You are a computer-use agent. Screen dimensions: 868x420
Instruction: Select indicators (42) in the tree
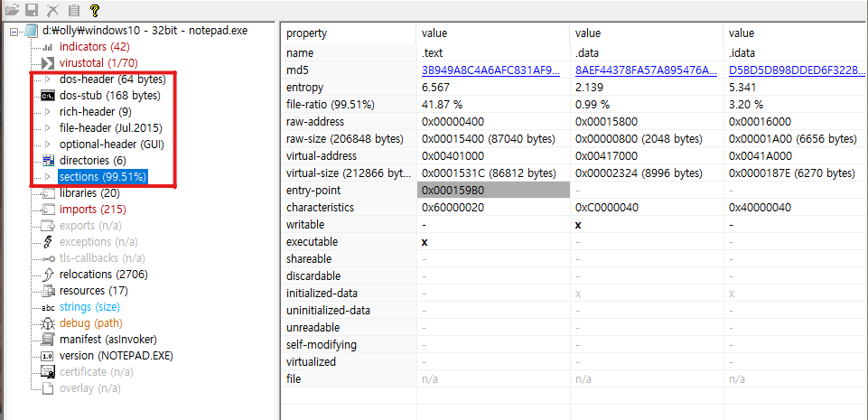click(94, 46)
